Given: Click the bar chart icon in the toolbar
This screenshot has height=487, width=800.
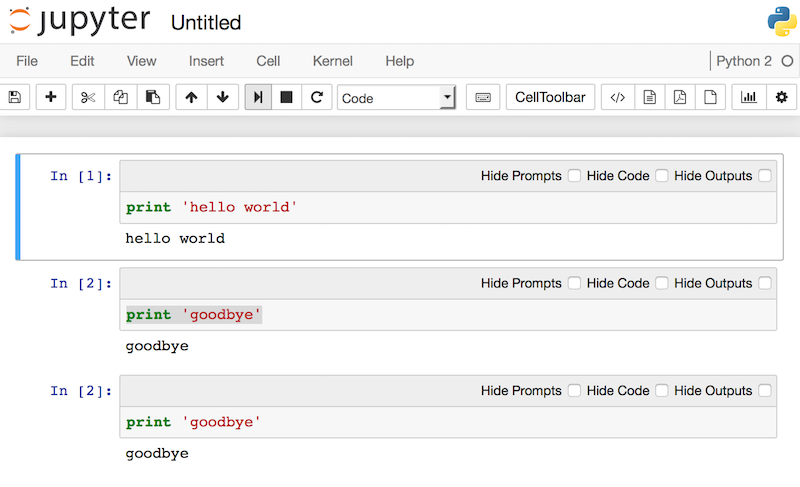Looking at the screenshot, I should pos(748,97).
